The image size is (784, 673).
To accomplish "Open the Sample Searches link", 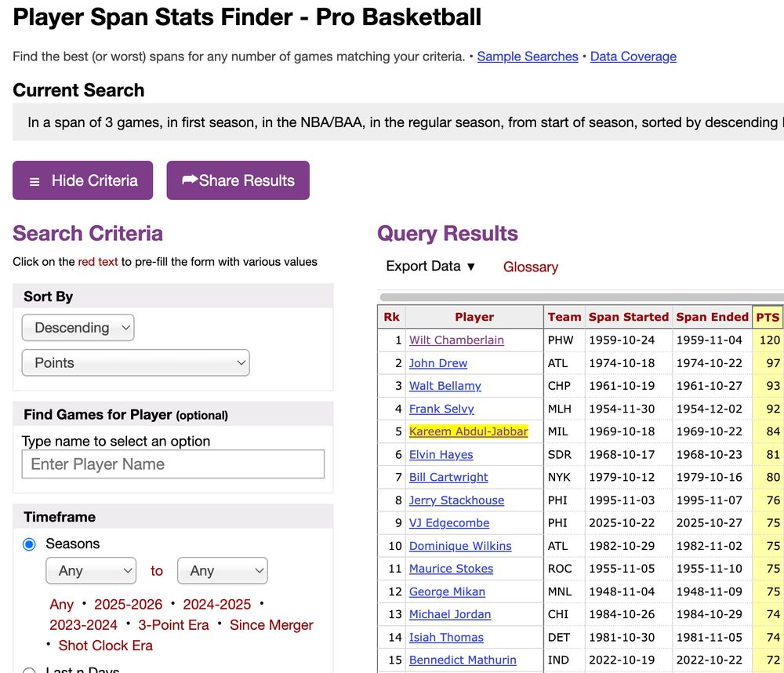I will point(527,56).
